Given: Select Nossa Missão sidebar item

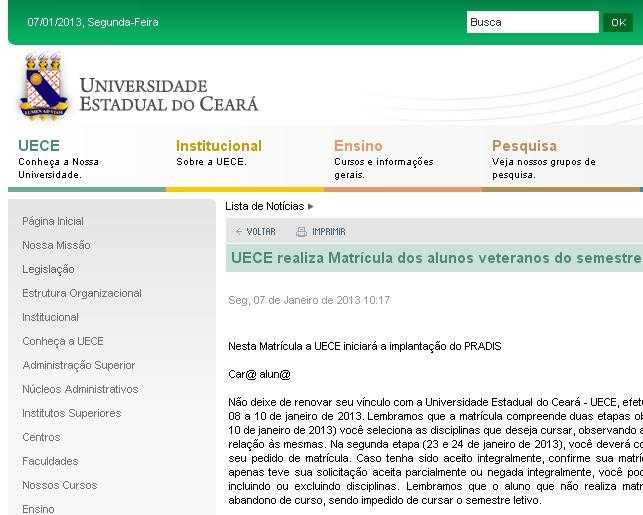Looking at the screenshot, I should click(x=56, y=245).
